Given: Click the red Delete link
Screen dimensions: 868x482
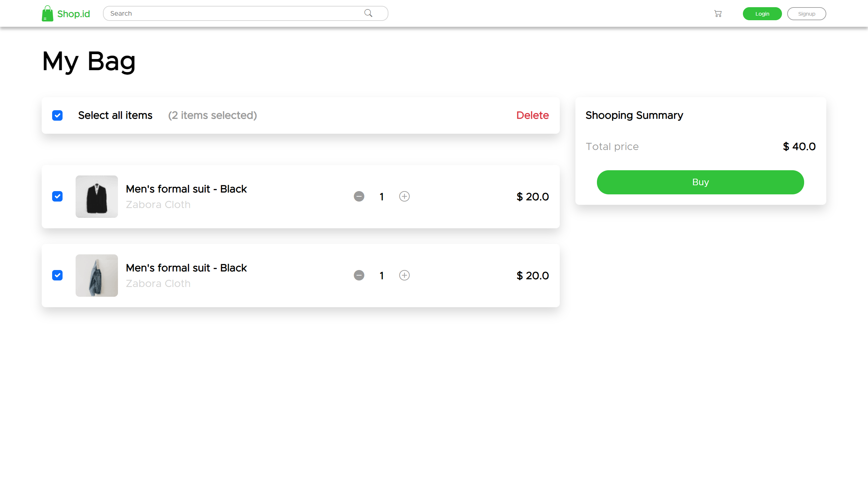Looking at the screenshot, I should click(x=532, y=115).
